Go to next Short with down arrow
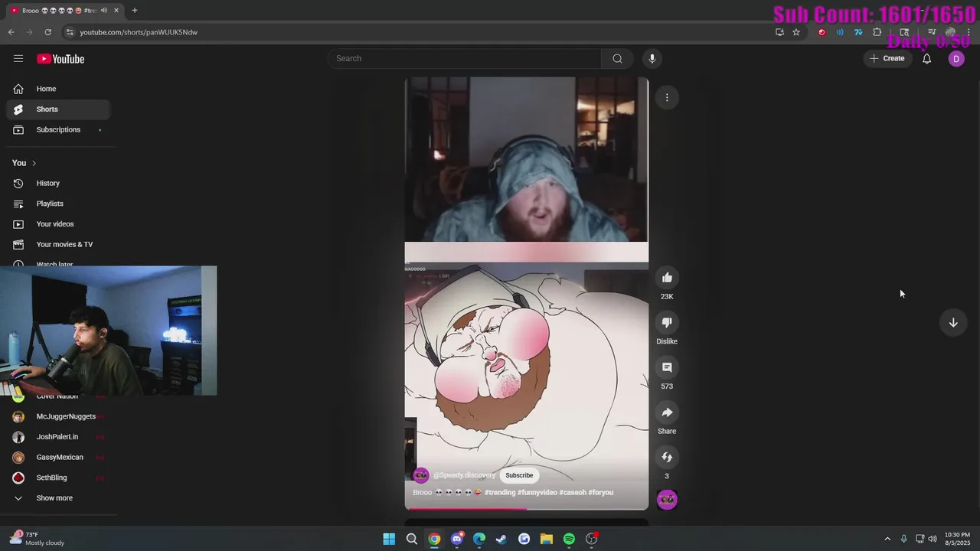This screenshot has width=980, height=551. pyautogui.click(x=953, y=323)
